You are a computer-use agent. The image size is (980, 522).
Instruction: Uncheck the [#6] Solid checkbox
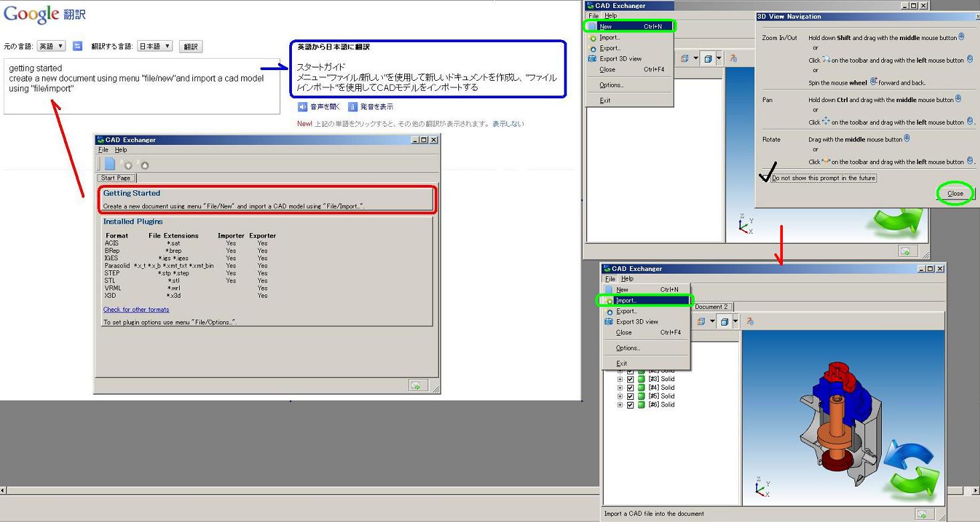click(x=630, y=405)
